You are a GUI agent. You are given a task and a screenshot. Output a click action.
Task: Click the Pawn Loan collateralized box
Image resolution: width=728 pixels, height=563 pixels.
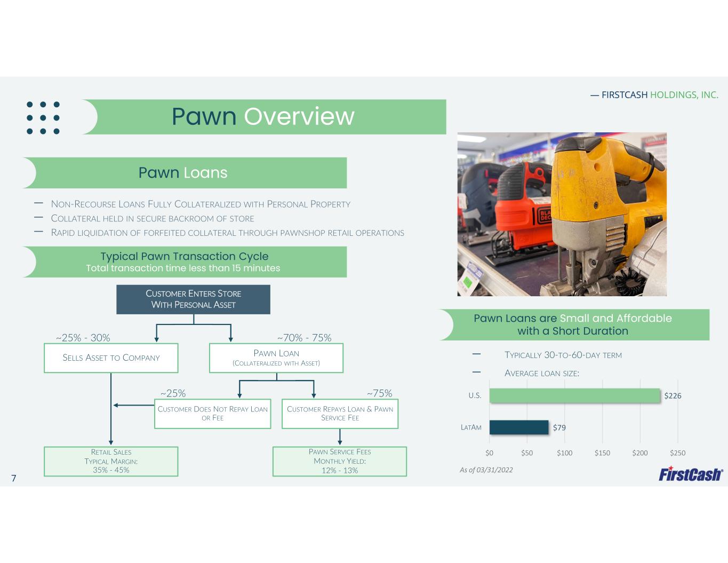[x=276, y=358]
